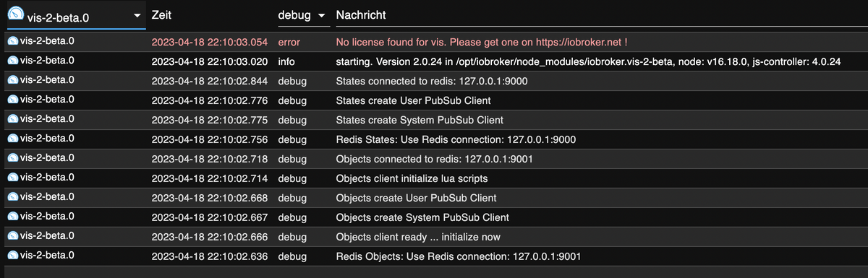Click the vis icon in the source filter
This screenshot has width=868, height=278.
[x=15, y=14]
